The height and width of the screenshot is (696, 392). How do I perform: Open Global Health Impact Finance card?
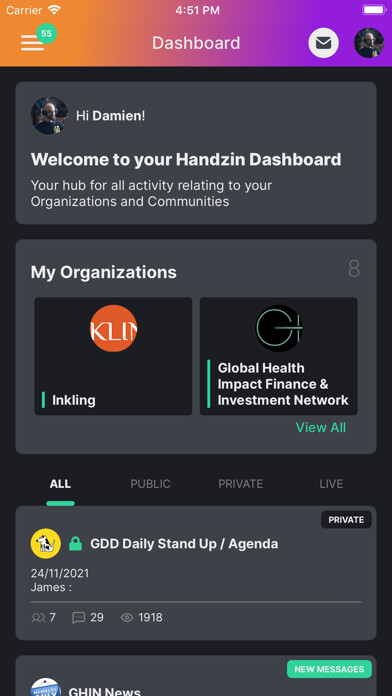tap(279, 356)
